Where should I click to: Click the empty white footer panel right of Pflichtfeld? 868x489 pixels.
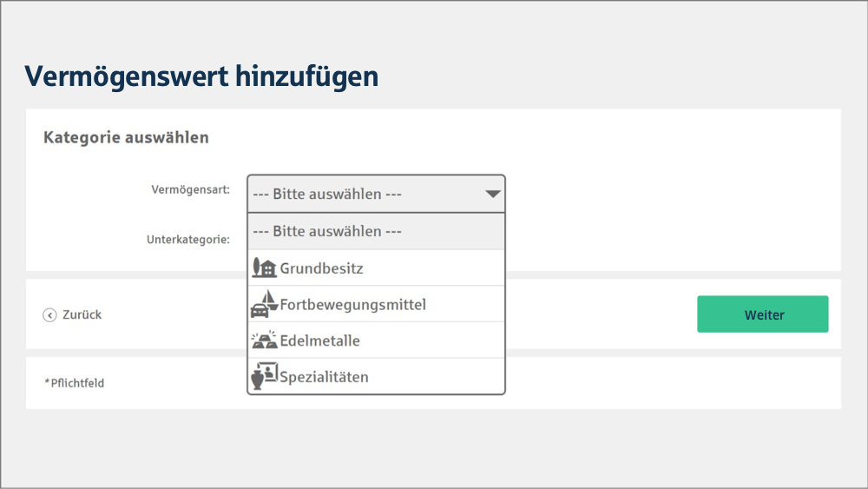(x=674, y=383)
